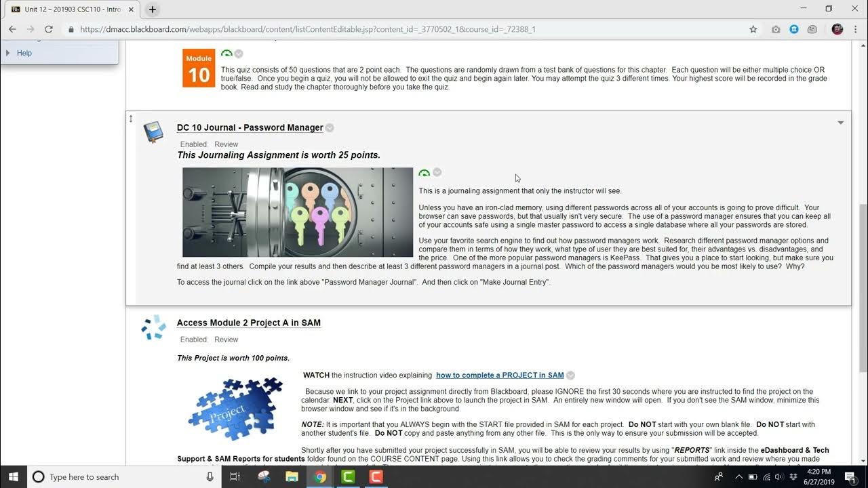Click the People icon in the taskbar
Viewport: 868px width, 488px height.
pos(719,477)
